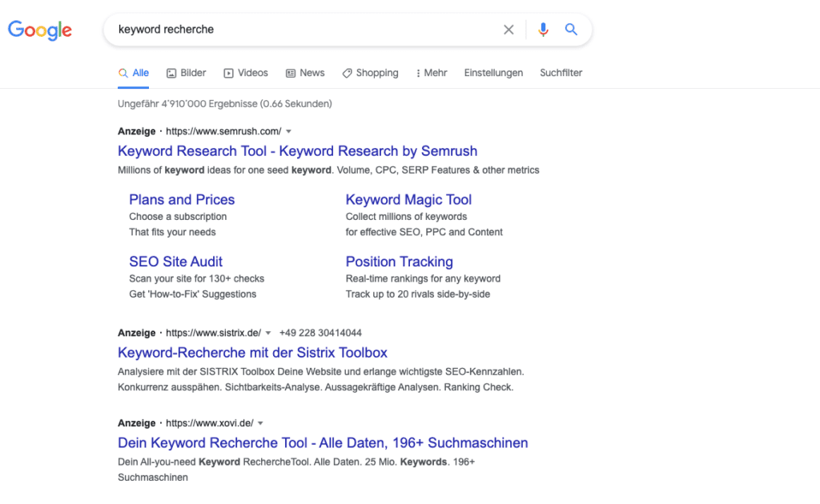Screen dimensions: 820x504
Task: Go to the Shopping tab
Action: pyautogui.click(x=370, y=73)
